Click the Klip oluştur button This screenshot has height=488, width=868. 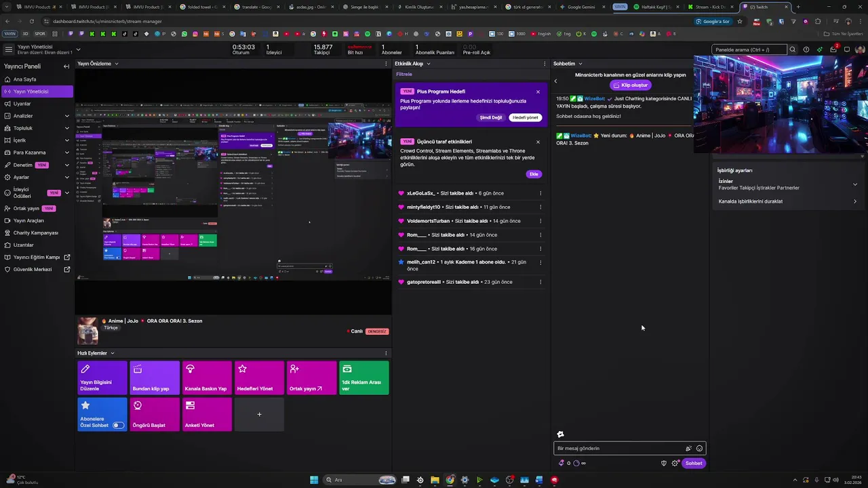[x=631, y=85]
